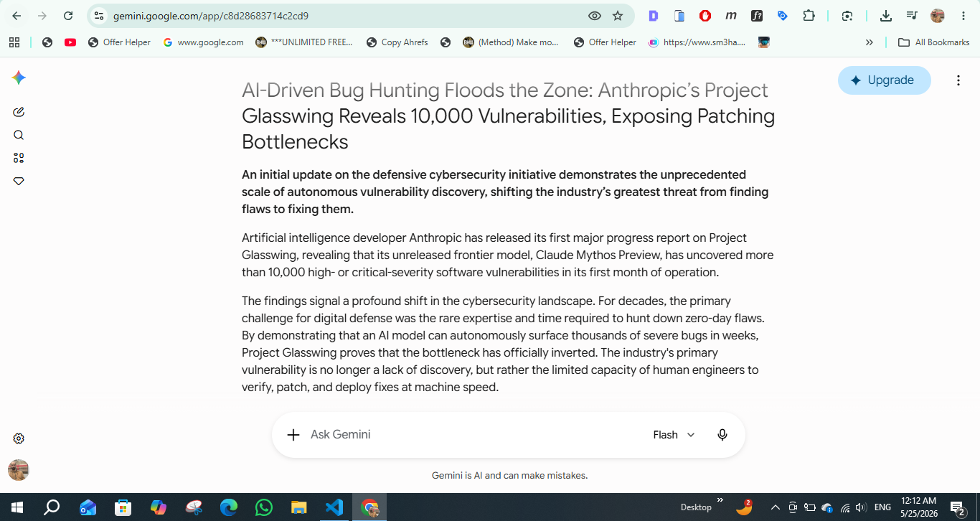Viewport: 980px width, 521px height.
Task: Focus the Ask Gemini input field
Action: [473, 434]
